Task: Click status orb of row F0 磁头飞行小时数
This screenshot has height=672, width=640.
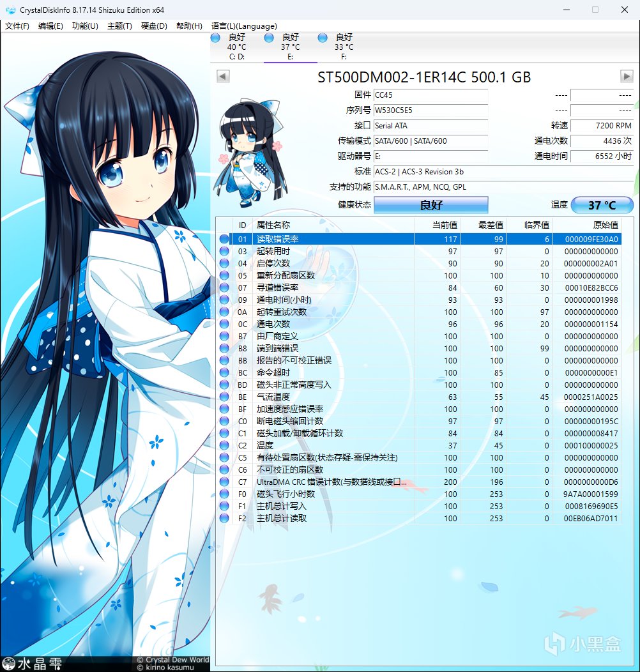Action: (224, 494)
